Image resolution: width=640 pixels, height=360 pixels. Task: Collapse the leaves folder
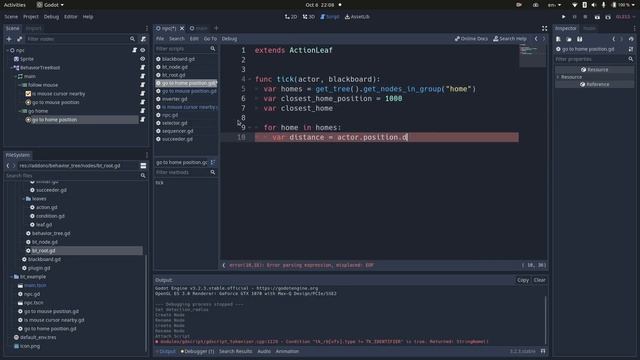coord(23,199)
